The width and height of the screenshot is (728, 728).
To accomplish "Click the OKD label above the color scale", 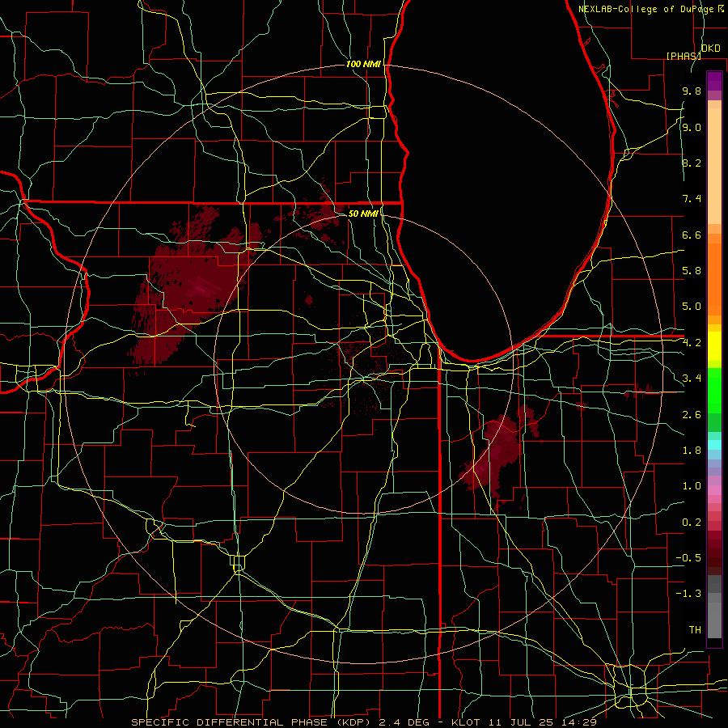I will (711, 49).
